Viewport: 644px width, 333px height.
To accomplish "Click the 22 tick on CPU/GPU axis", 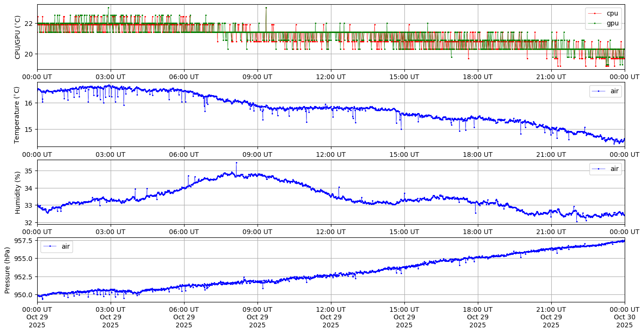I will (28, 24).
